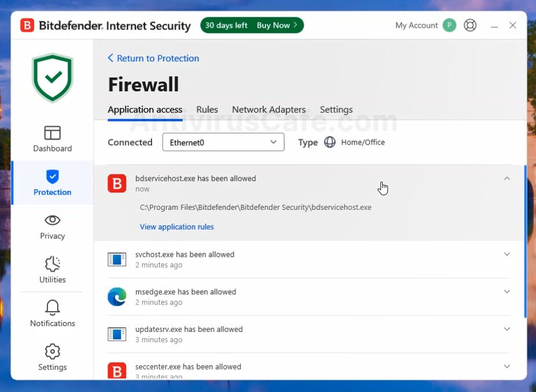Image resolution: width=536 pixels, height=392 pixels.
Task: Click the bdservicehost.exe file path text
Action: pyautogui.click(x=256, y=208)
